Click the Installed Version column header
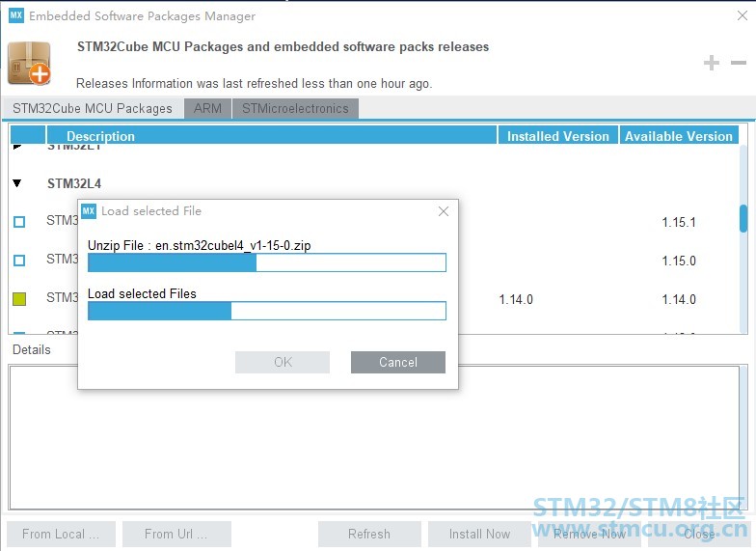Viewport: 756px width, 551px height. coord(557,136)
